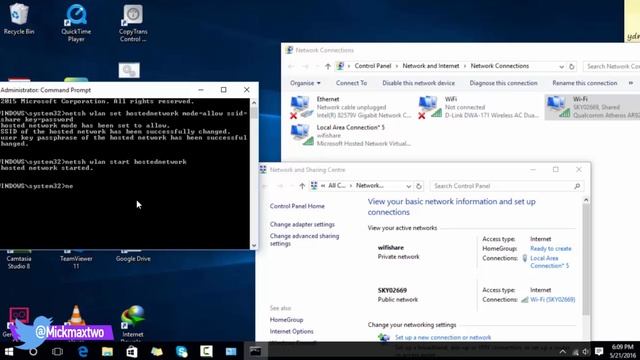Select the Ethernet adapter icon
This screenshot has height=360, width=640.
(x=300, y=107)
